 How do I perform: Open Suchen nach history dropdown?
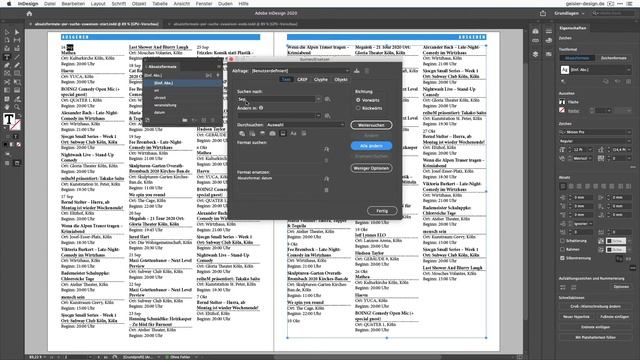point(318,99)
